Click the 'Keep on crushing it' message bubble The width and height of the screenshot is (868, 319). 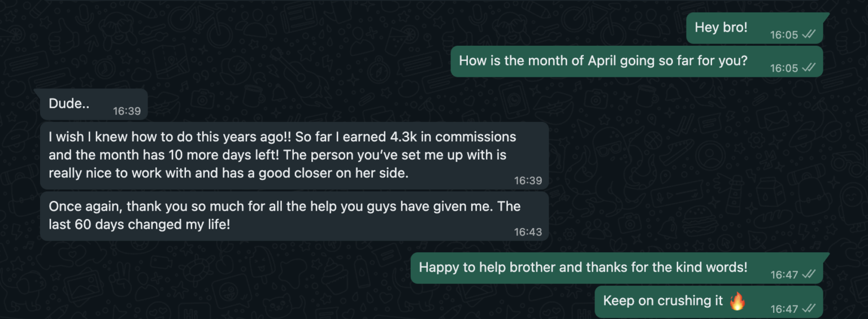[709, 301]
